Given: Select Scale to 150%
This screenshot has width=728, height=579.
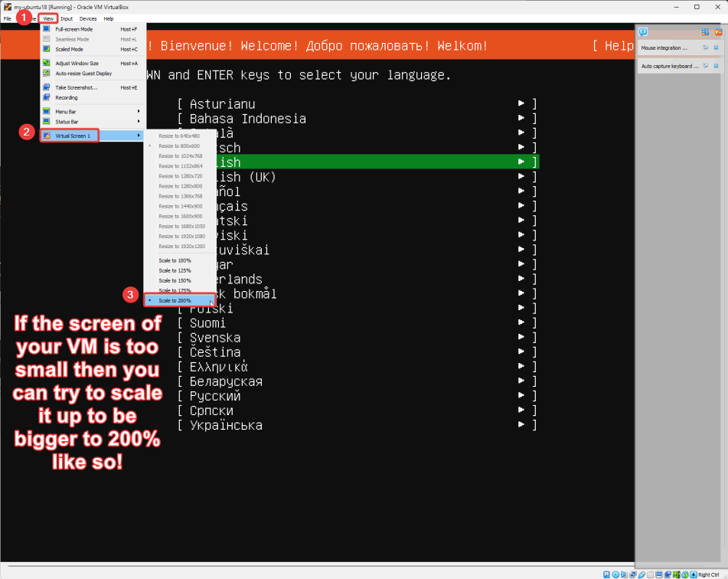Looking at the screenshot, I should coord(180,280).
